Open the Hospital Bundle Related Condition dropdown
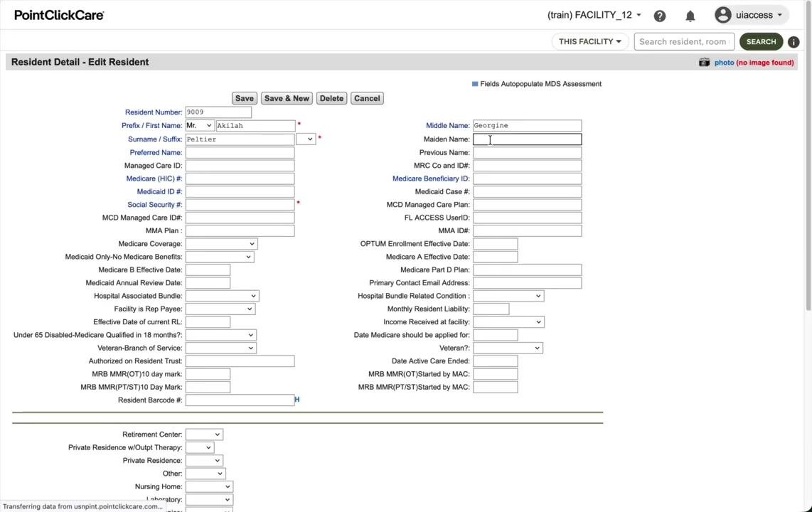This screenshot has height=512, width=812. coord(508,296)
